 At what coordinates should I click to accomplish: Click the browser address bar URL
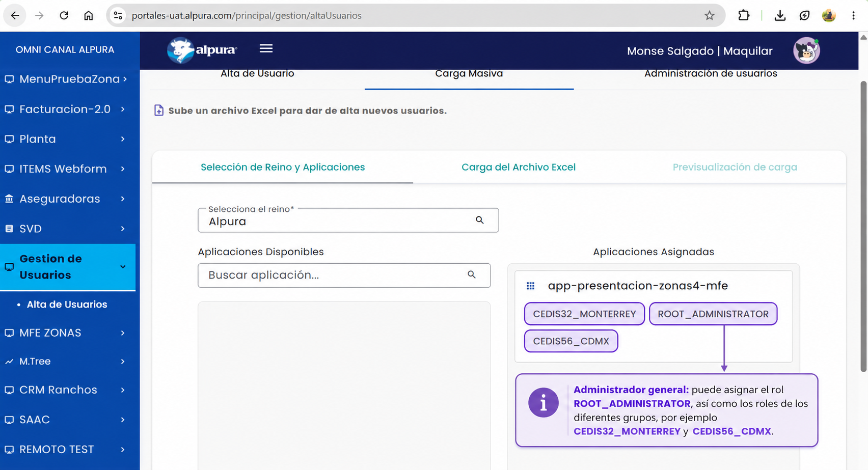pos(247,16)
